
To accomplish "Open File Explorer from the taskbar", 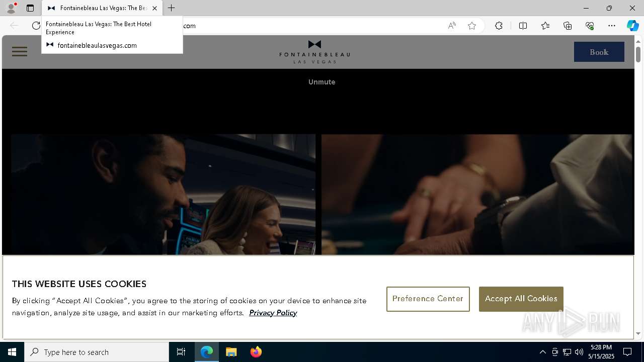I will [231, 352].
